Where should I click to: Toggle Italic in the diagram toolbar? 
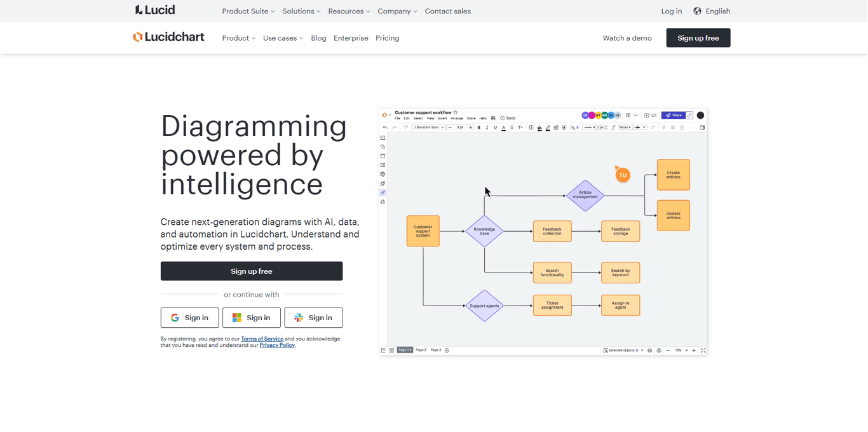[x=487, y=128]
